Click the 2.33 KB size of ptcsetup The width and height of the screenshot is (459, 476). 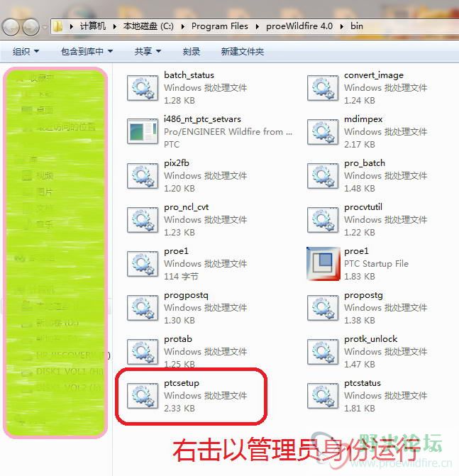click(x=179, y=409)
